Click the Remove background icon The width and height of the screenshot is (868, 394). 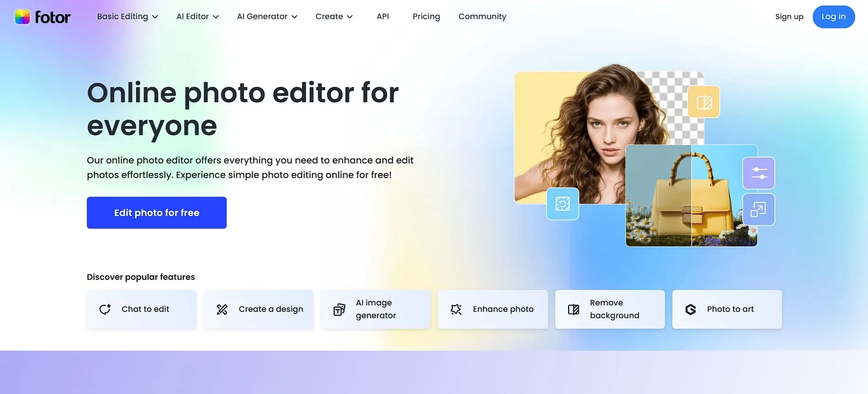point(573,309)
